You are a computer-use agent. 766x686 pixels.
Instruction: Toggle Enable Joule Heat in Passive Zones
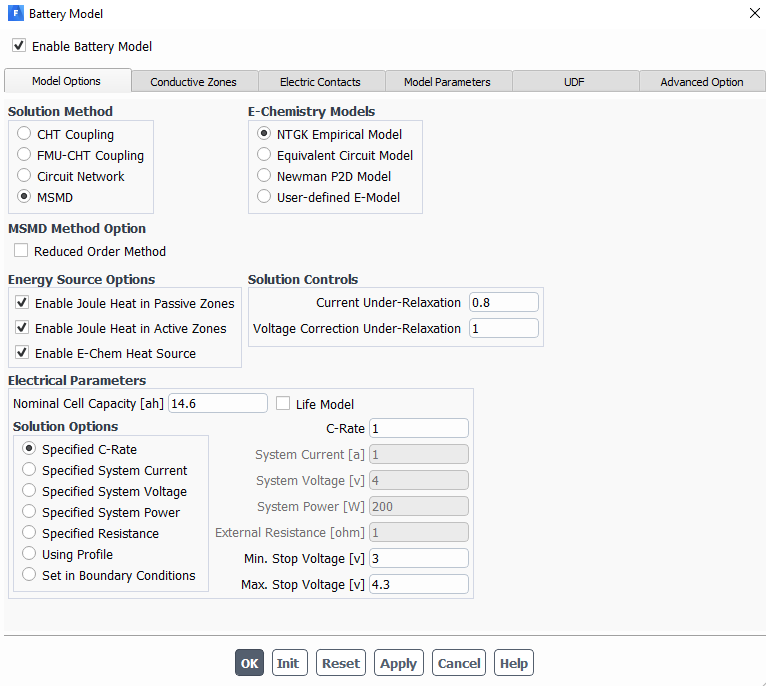(22, 302)
